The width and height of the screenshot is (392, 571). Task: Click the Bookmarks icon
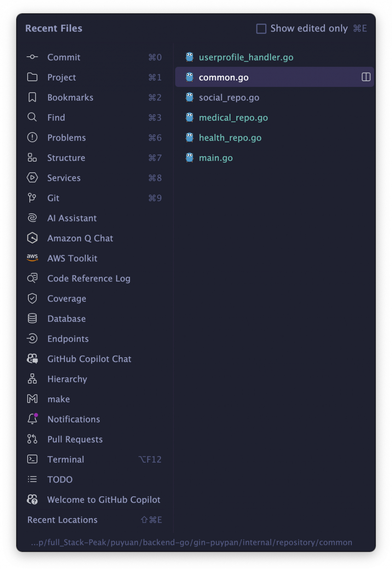click(32, 97)
